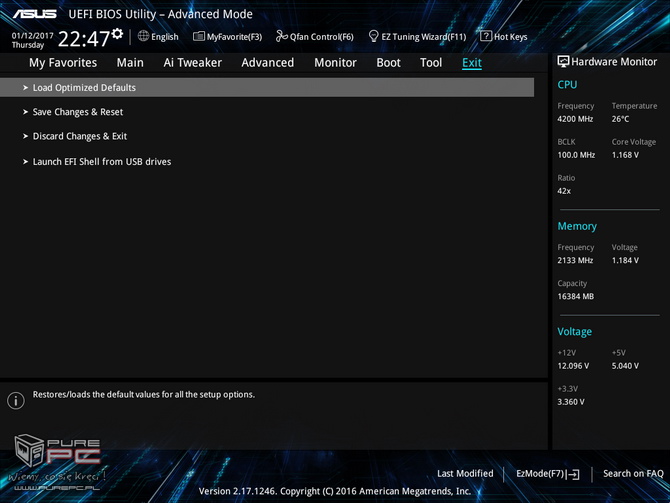The image size is (670, 503).
Task: Open the My Favorites tab
Action: tap(63, 63)
